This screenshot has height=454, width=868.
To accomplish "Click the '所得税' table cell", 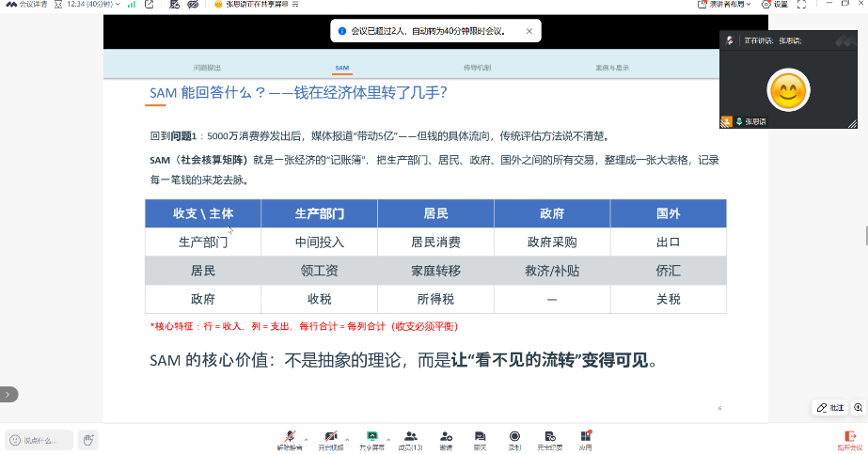I will point(435,299).
